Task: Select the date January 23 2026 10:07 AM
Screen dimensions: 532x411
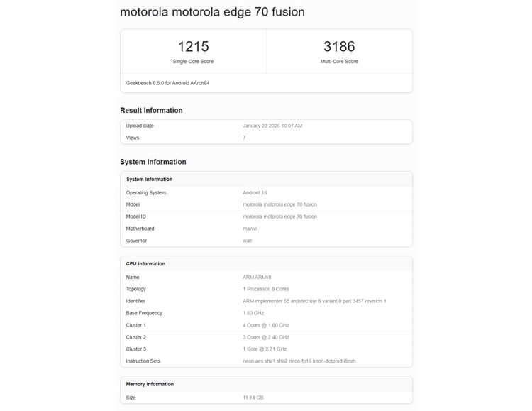Action: coord(272,126)
